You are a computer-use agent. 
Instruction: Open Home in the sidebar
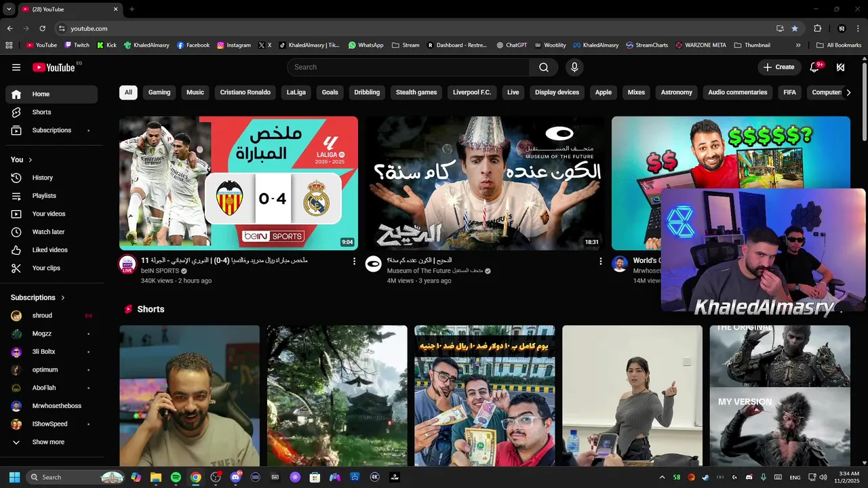[x=52, y=94]
